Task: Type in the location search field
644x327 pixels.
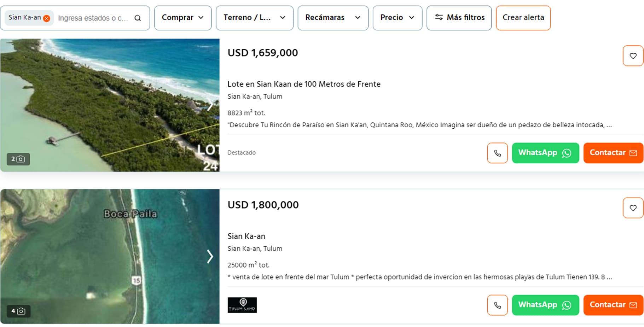Action: coord(93,18)
